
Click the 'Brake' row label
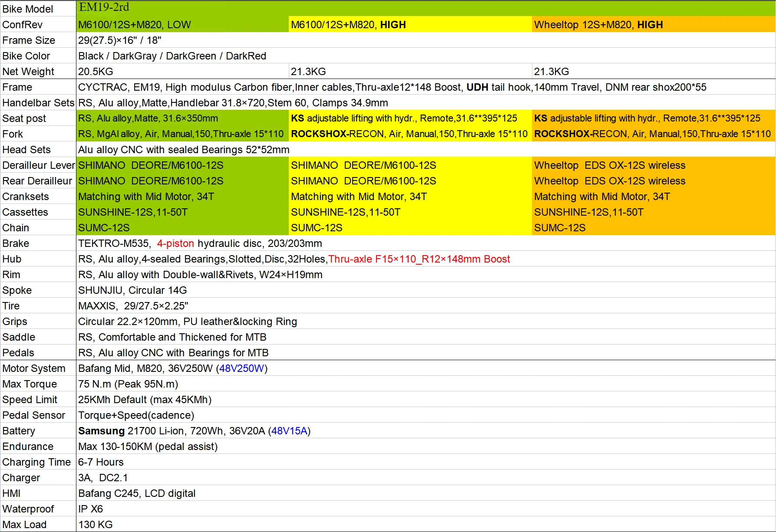click(x=16, y=243)
